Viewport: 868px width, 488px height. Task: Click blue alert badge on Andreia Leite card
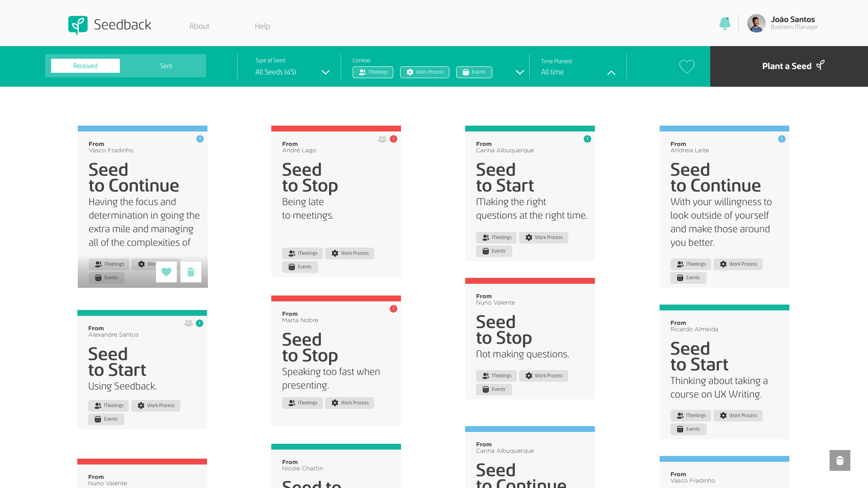point(782,139)
